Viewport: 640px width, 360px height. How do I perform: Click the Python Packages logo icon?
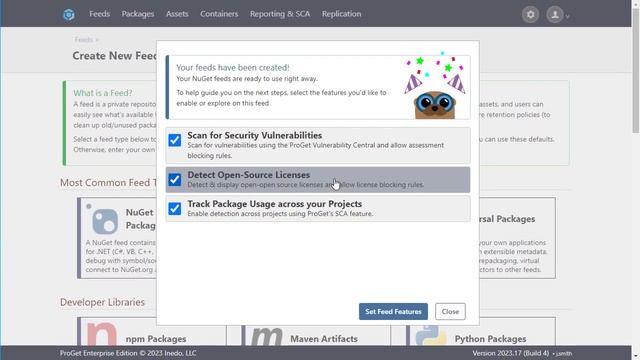tap(431, 336)
